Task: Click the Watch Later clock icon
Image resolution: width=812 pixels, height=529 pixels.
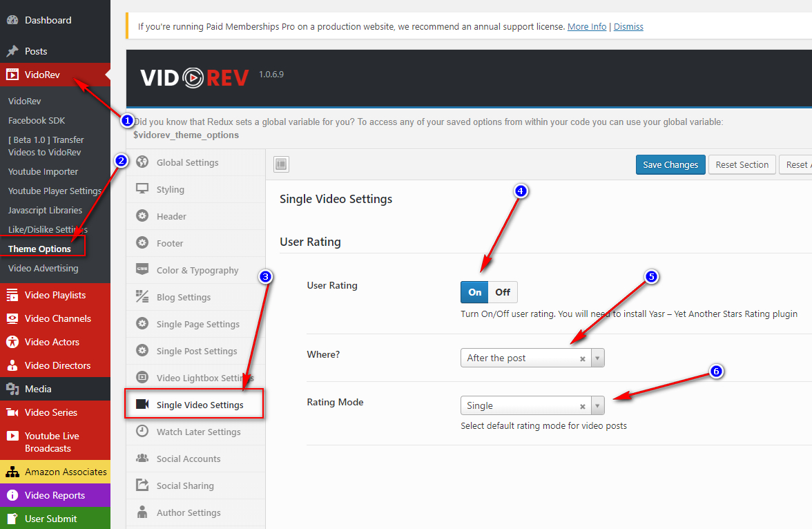Action: coord(142,432)
